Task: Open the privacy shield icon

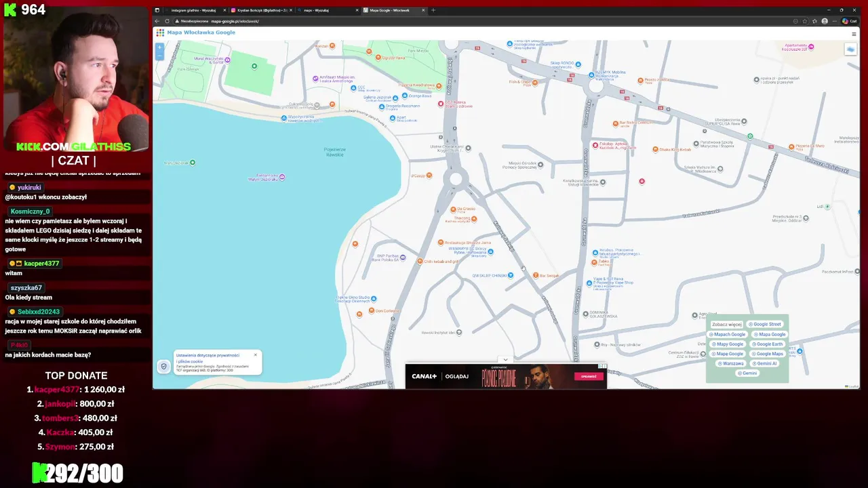Action: click(x=163, y=367)
